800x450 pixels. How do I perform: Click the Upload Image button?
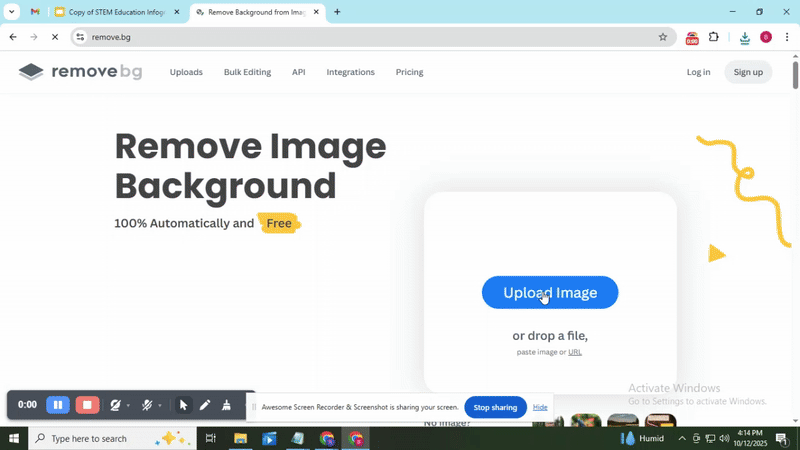click(550, 293)
